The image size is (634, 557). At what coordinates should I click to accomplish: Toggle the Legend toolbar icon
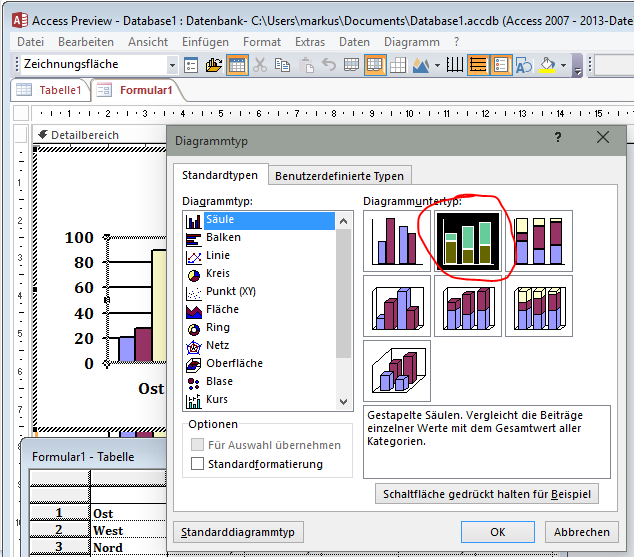pos(501,65)
